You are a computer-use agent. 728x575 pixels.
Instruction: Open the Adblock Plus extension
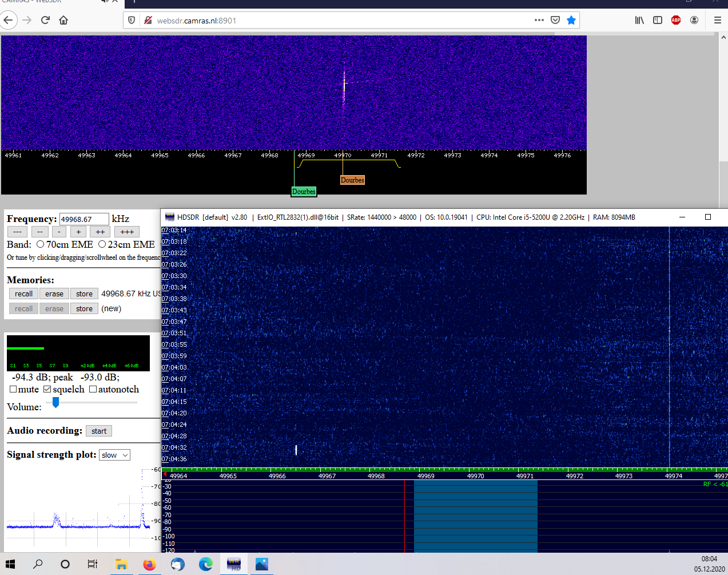[676, 20]
